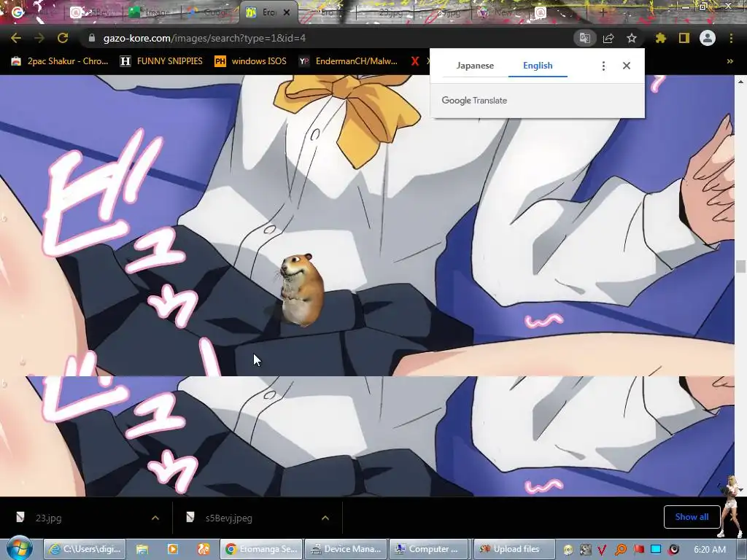Open the Chrome profile avatar menu
This screenshot has width=747, height=560.
(708, 38)
